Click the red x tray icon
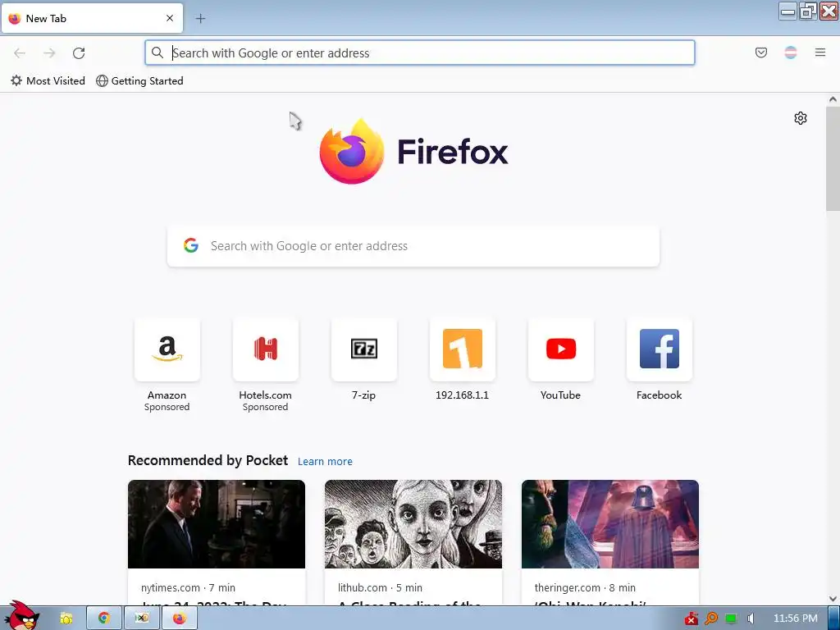840x630 pixels. (691, 619)
